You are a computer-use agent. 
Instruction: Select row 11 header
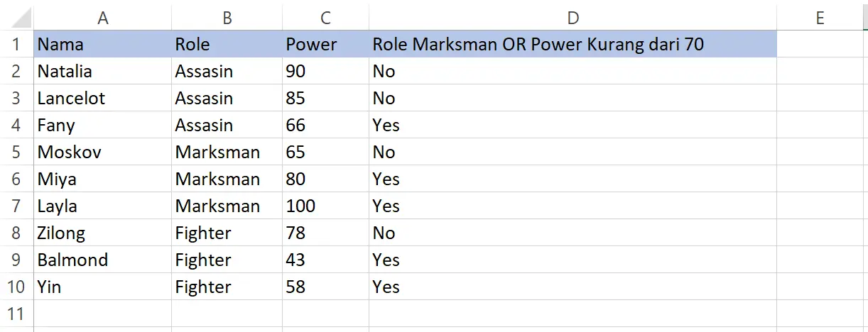[16, 314]
